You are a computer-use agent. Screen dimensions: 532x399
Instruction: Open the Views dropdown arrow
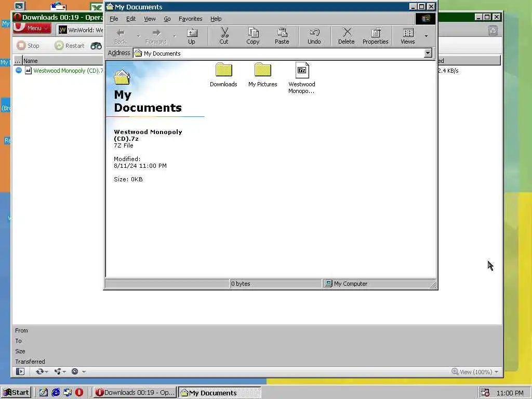pyautogui.click(x=426, y=36)
